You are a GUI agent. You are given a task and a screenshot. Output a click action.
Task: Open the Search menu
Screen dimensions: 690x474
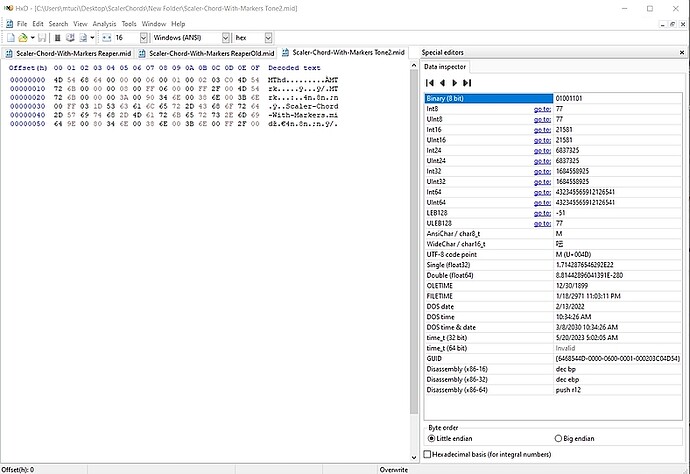pyautogui.click(x=58, y=24)
